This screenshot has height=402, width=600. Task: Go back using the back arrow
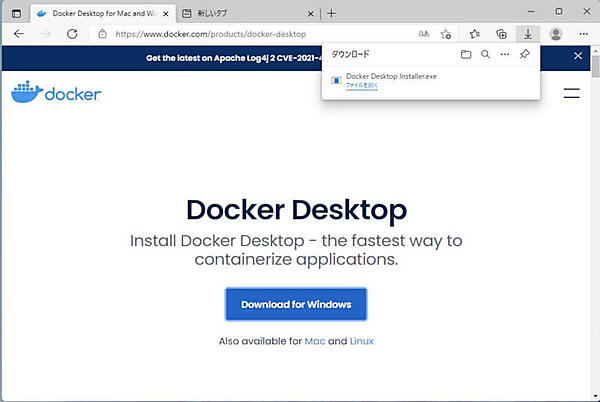(19, 33)
